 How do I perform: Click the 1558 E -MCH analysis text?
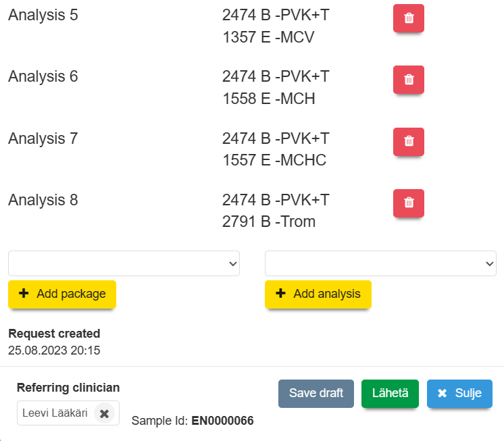(x=268, y=99)
